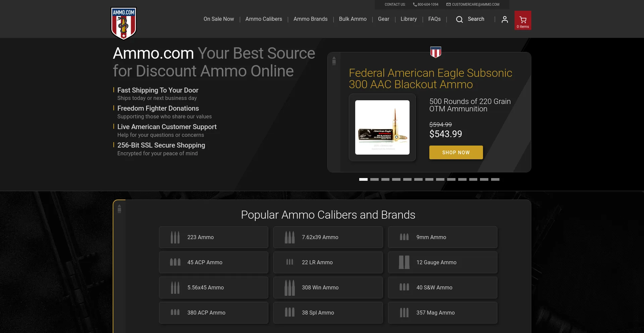644x333 pixels.
Task: Click 'Fast Shipping To Your Door' heading
Action: point(158,90)
